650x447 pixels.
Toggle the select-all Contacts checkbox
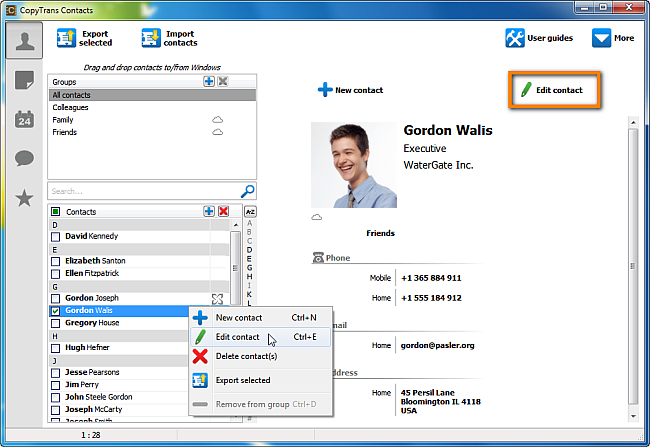pos(56,212)
